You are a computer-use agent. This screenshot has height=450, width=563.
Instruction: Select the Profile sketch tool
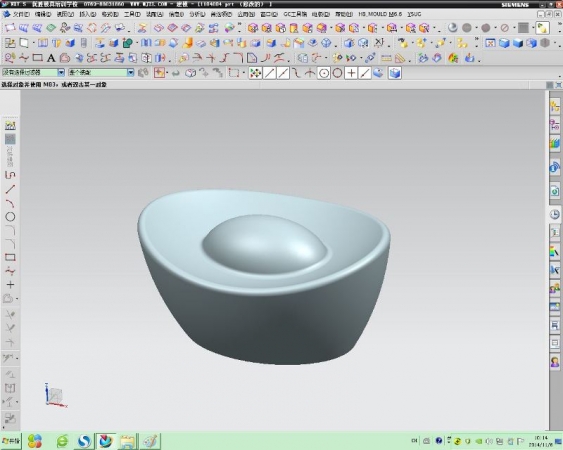point(10,175)
